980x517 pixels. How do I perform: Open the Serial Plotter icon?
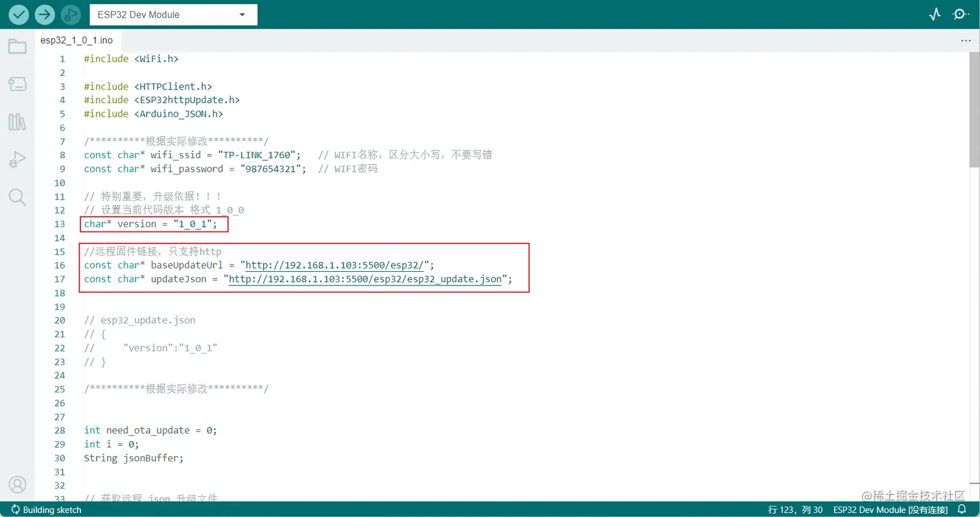point(935,14)
